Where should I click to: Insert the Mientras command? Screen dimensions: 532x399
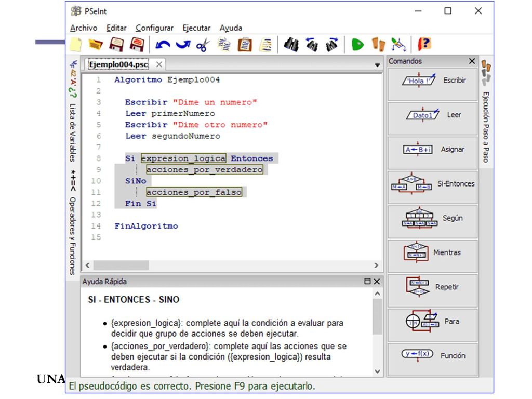point(433,252)
